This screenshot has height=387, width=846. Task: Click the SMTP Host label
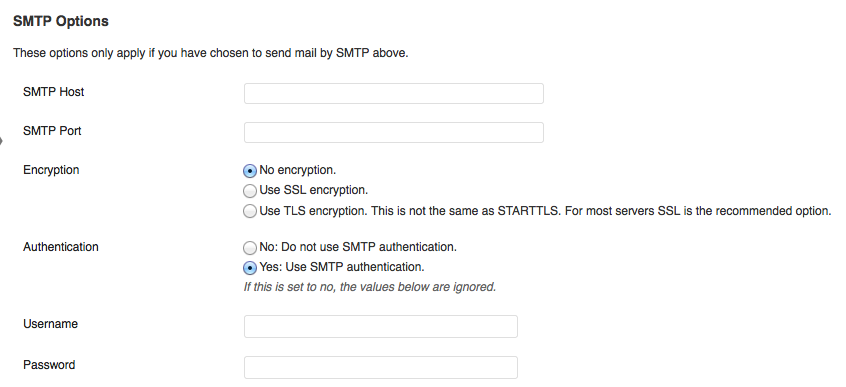tap(53, 92)
